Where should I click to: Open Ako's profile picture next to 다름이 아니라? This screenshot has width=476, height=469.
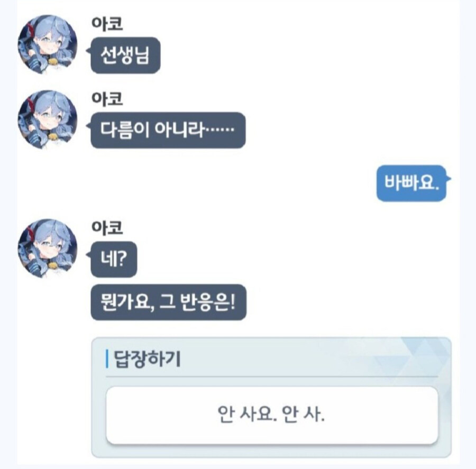48,119
